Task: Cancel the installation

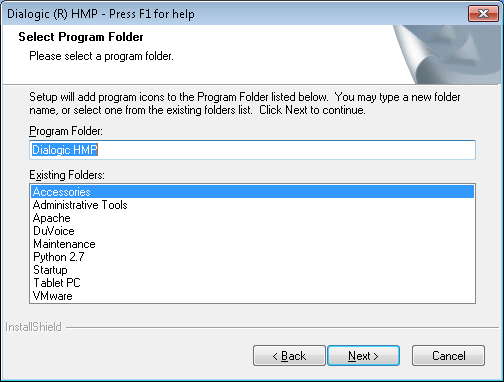Action: pyautogui.click(x=448, y=356)
